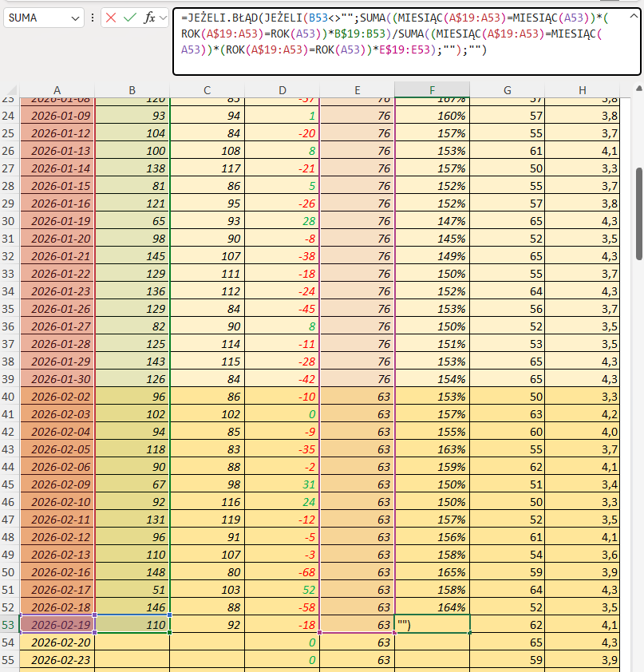644x672 pixels.
Task: Collapse the formula bar with the chevron
Action: tap(634, 16)
